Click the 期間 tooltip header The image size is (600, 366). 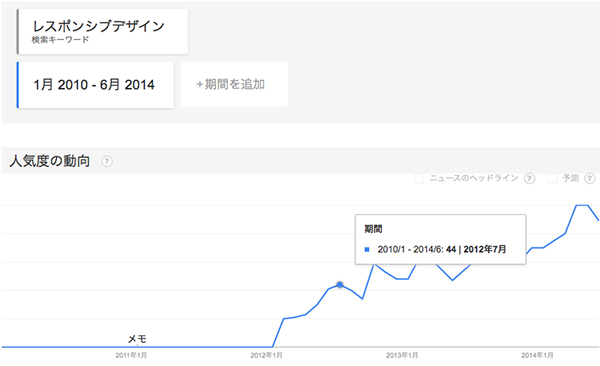click(x=373, y=229)
